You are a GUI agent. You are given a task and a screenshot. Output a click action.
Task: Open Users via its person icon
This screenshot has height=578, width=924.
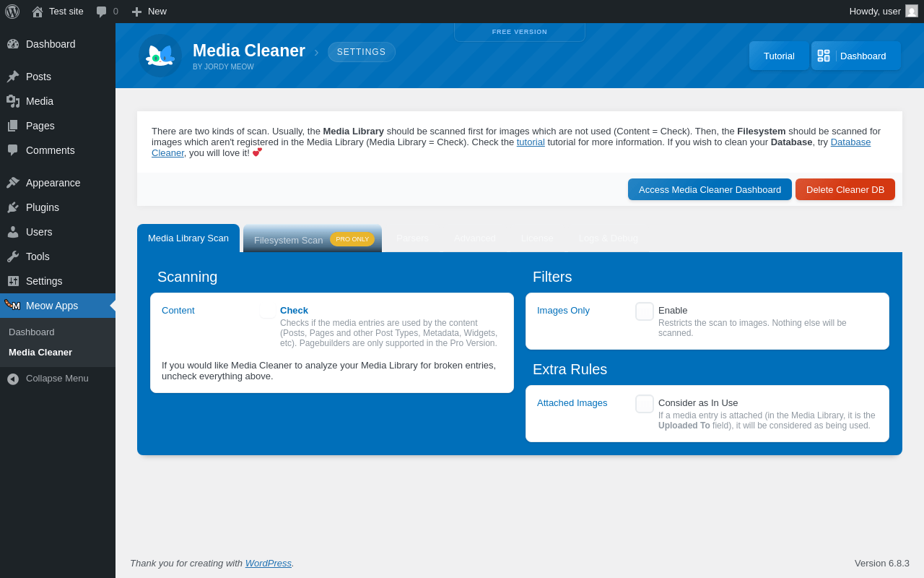coord(13,232)
